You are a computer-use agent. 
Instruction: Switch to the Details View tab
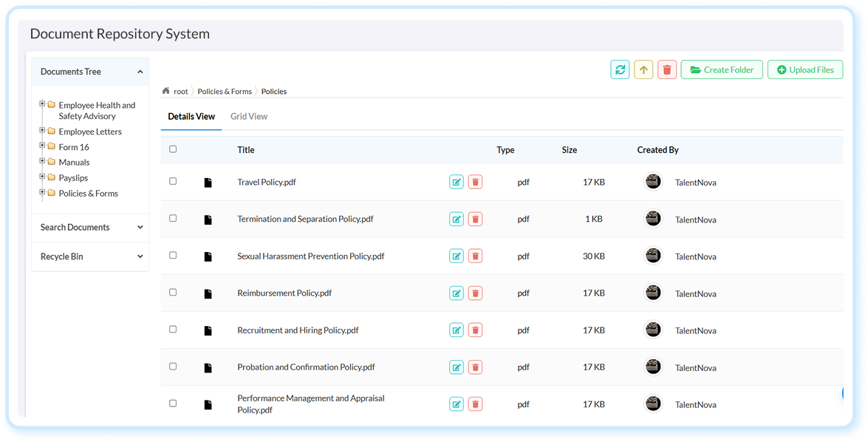191,116
